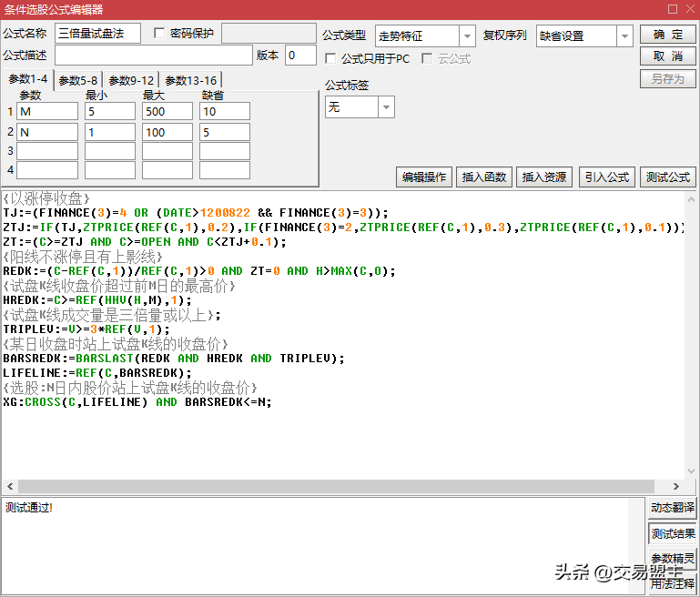Viewport: 700px width, 597px height.
Task: Click the password input field
Action: click(269, 34)
